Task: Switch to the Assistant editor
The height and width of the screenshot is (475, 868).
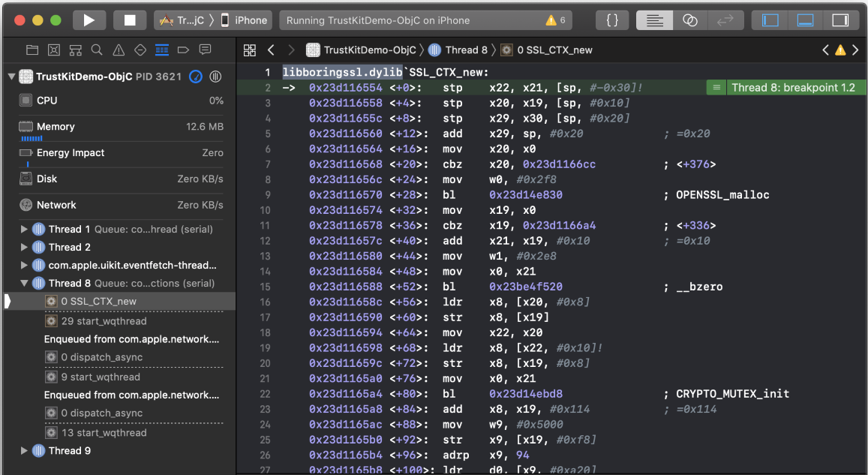Action: pos(690,20)
